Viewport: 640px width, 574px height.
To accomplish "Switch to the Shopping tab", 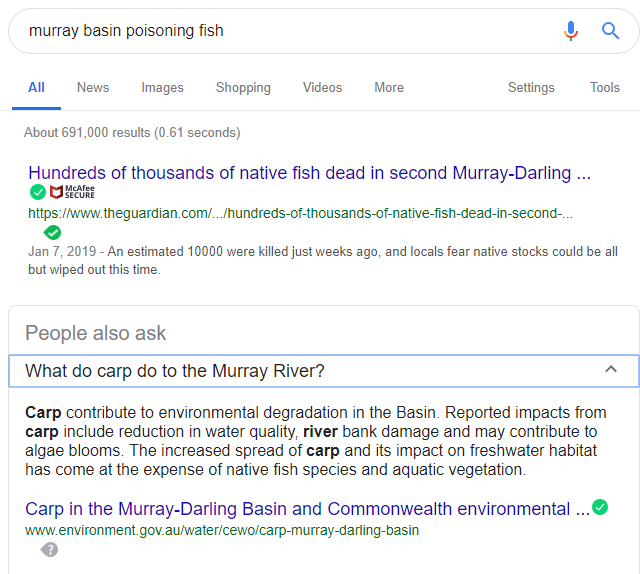I will 243,88.
